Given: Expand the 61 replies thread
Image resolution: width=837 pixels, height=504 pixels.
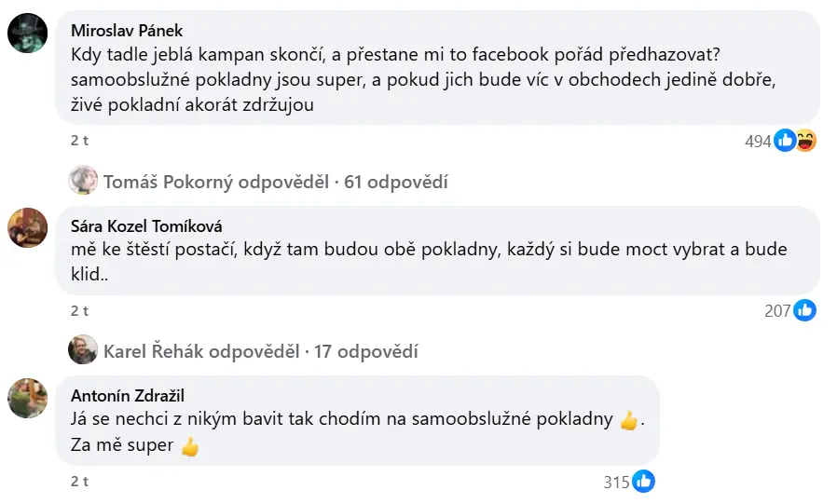Looking at the screenshot, I should [x=396, y=182].
